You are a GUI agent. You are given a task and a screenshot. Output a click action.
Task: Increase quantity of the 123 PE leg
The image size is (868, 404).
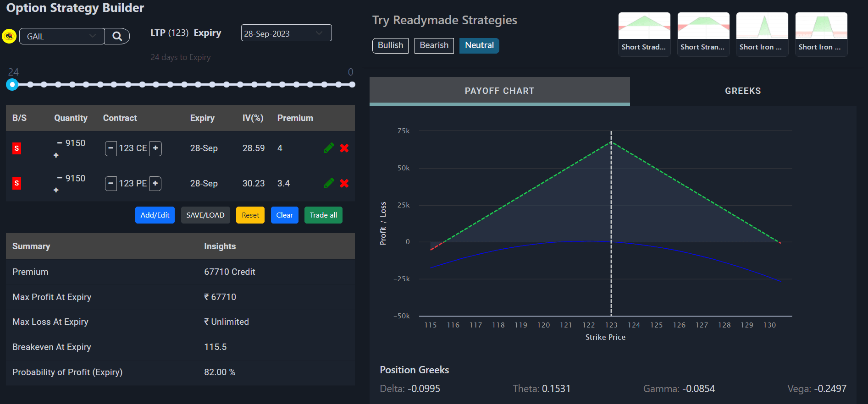56,190
